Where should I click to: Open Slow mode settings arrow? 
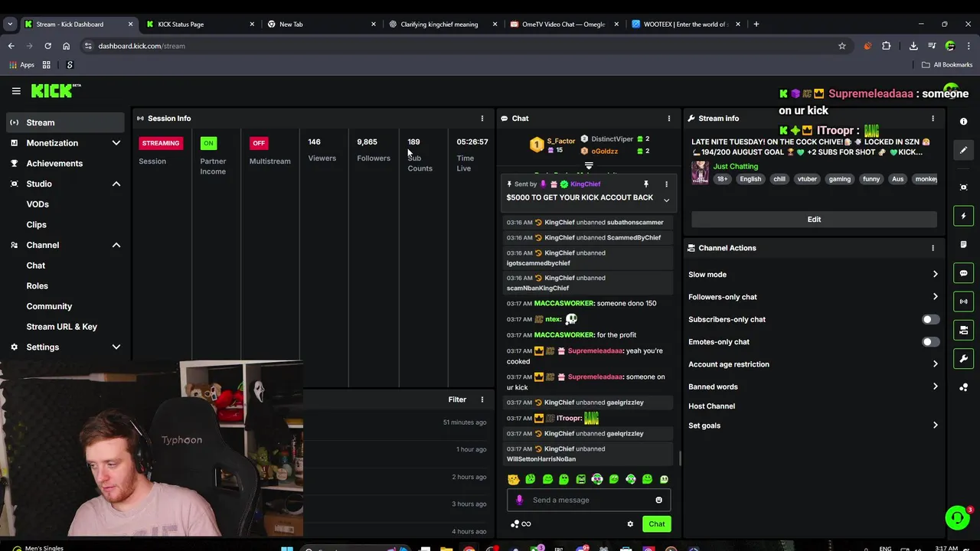(x=935, y=275)
